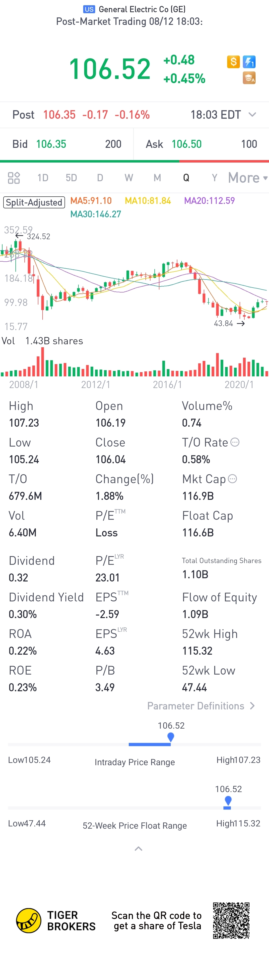
Task: Select the M monthly chart period
Action: click(x=157, y=178)
